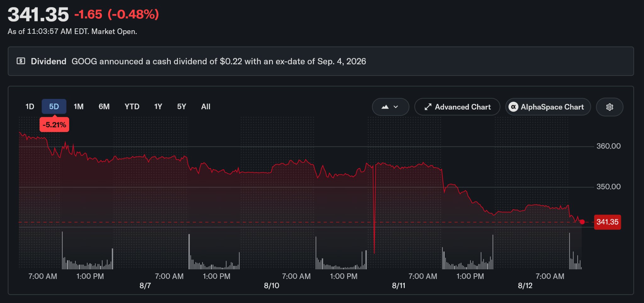The image size is (644, 303).
Task: Open the chart type dropdown
Action: point(391,107)
